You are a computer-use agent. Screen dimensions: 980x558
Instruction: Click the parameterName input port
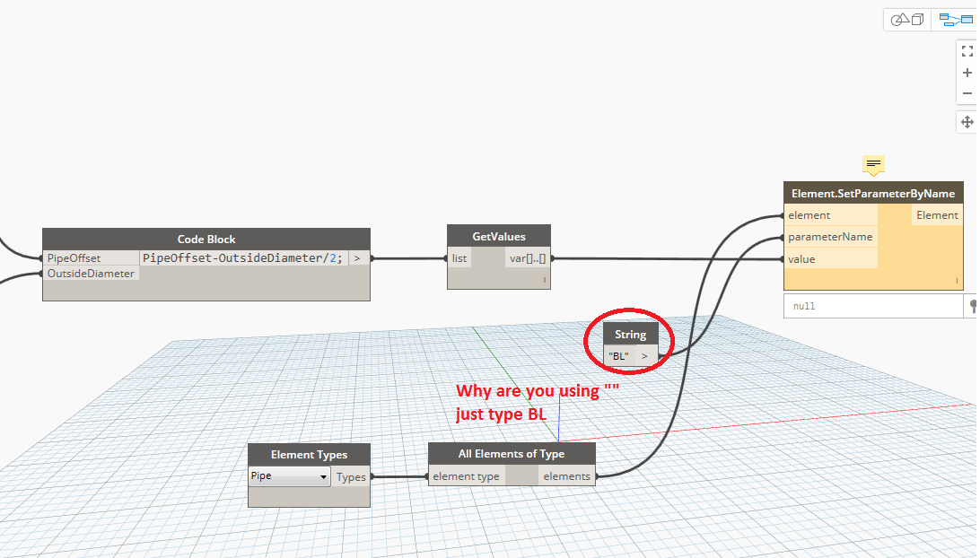(831, 237)
